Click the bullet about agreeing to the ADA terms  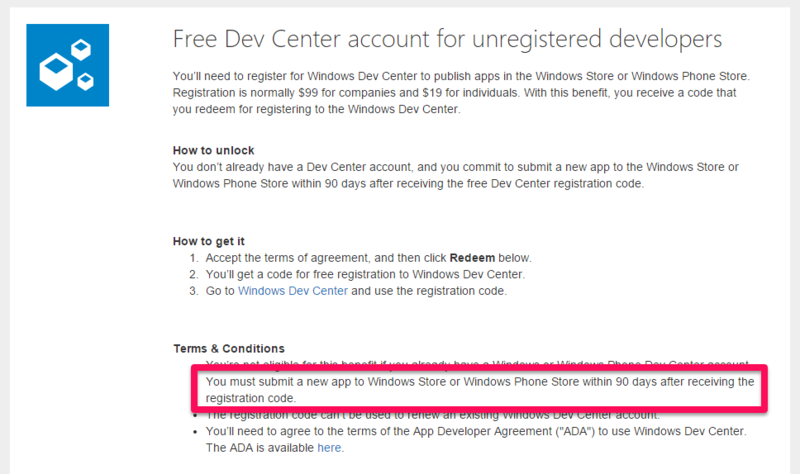point(476,439)
